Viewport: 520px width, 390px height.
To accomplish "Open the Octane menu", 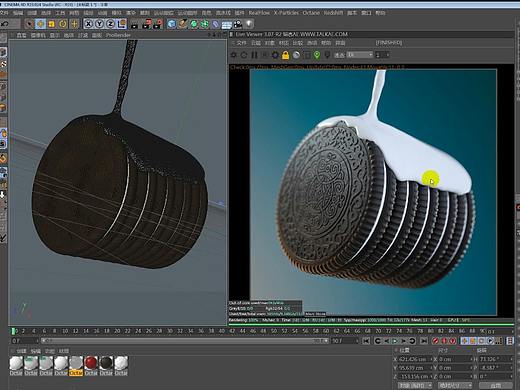I will tap(311, 13).
